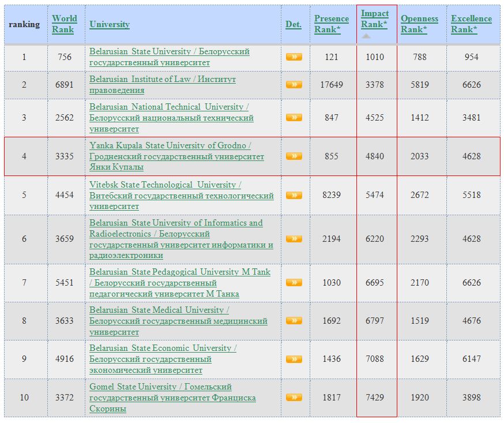Screen dimensions: 504x423
Task: Open details icon for Belarusian State Pedagogical University
Action: pos(294,282)
